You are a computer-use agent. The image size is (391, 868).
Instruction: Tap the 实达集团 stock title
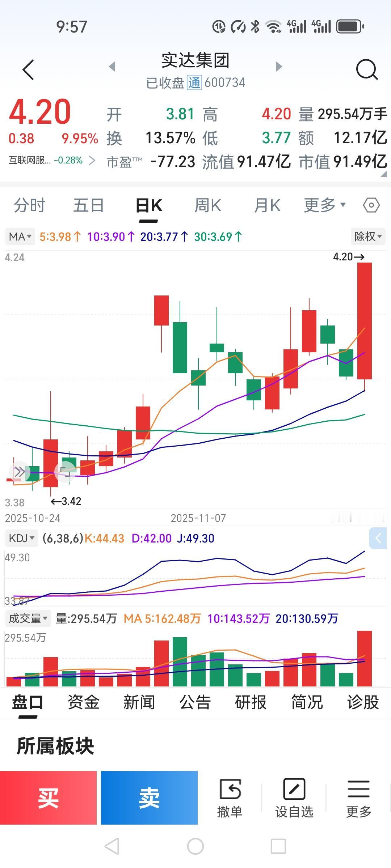point(195,60)
